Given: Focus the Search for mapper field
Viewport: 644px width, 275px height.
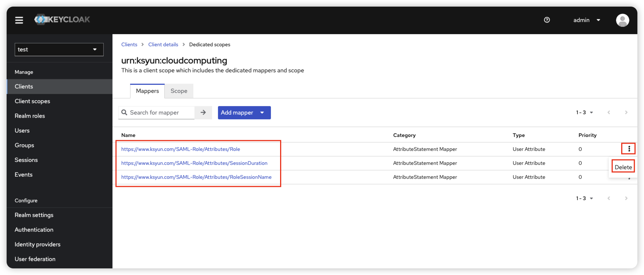Looking at the screenshot, I should pyautogui.click(x=160, y=113).
